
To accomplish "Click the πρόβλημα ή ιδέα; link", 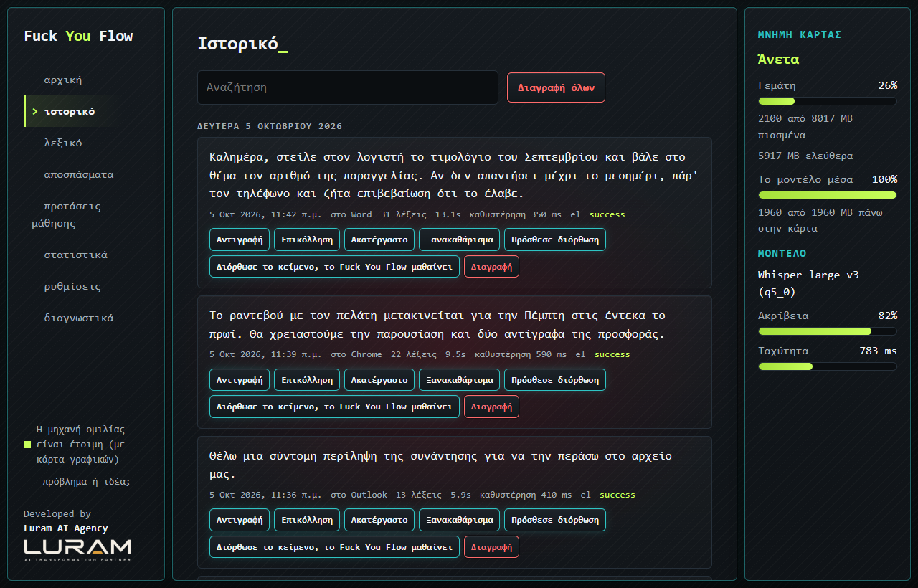I will tap(86, 482).
